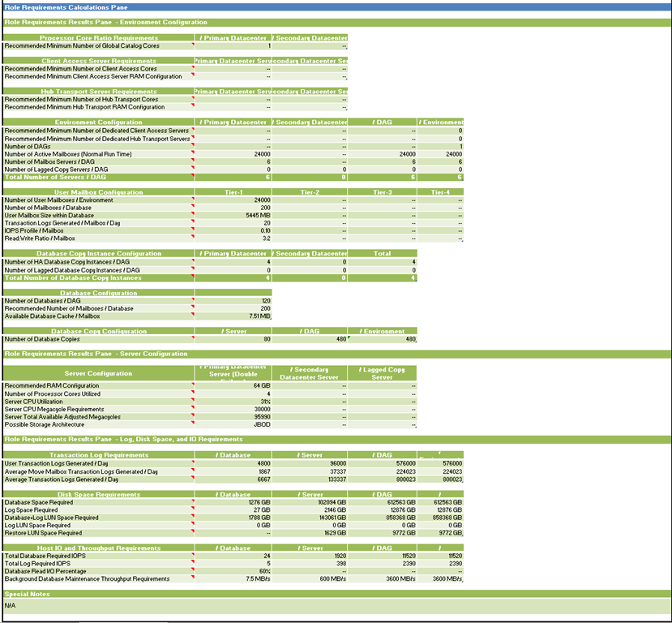Click the comment indicator on Number of DAGs
The image size is (672, 623).
[193, 147]
